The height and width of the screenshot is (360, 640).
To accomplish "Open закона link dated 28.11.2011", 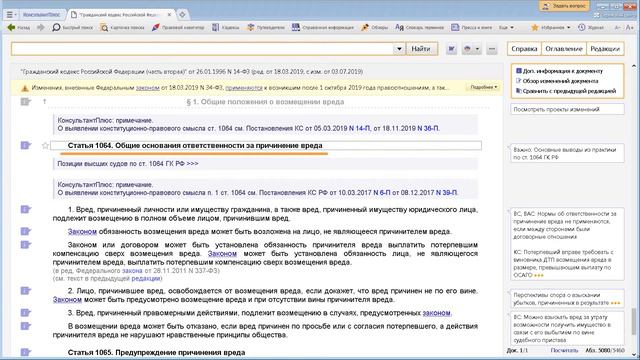I will click(132, 271).
